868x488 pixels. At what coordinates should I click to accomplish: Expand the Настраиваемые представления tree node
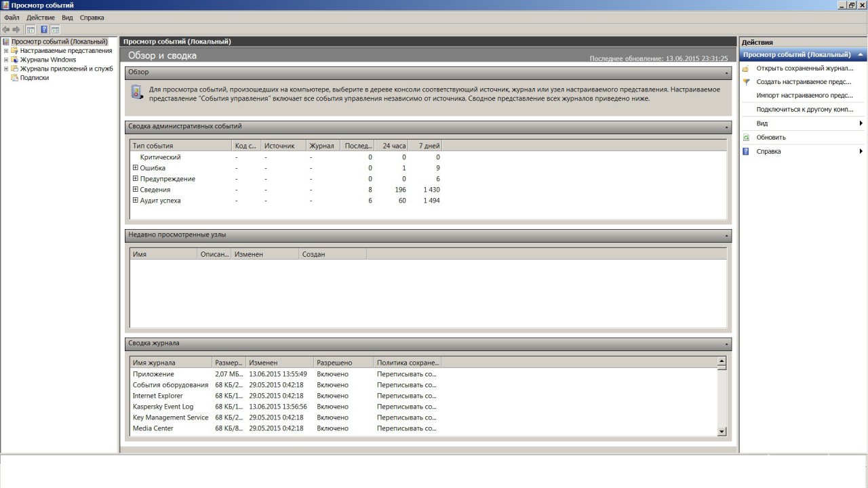tap(6, 51)
